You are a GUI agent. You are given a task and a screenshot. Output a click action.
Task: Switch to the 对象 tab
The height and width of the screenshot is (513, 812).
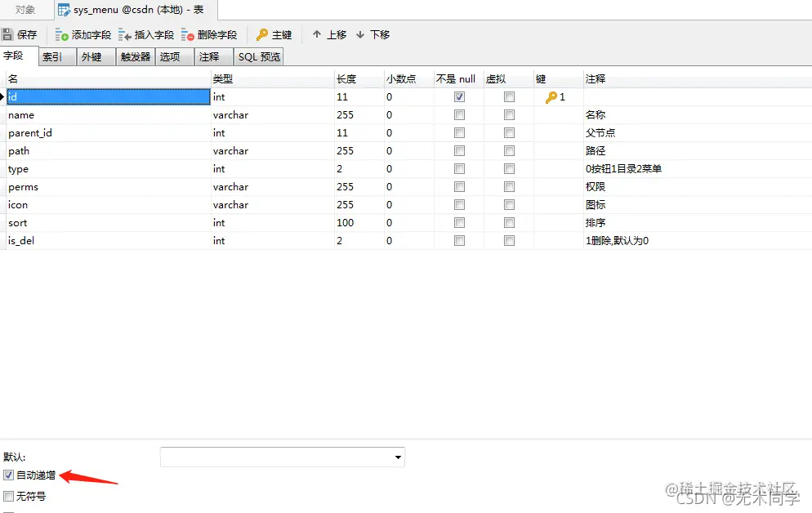pyautogui.click(x=25, y=10)
